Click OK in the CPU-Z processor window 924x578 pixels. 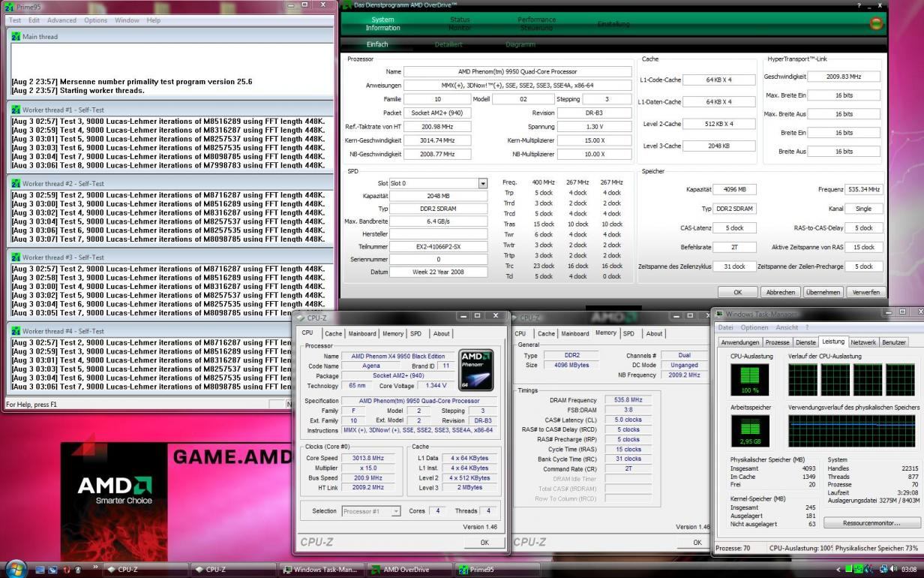coord(484,542)
